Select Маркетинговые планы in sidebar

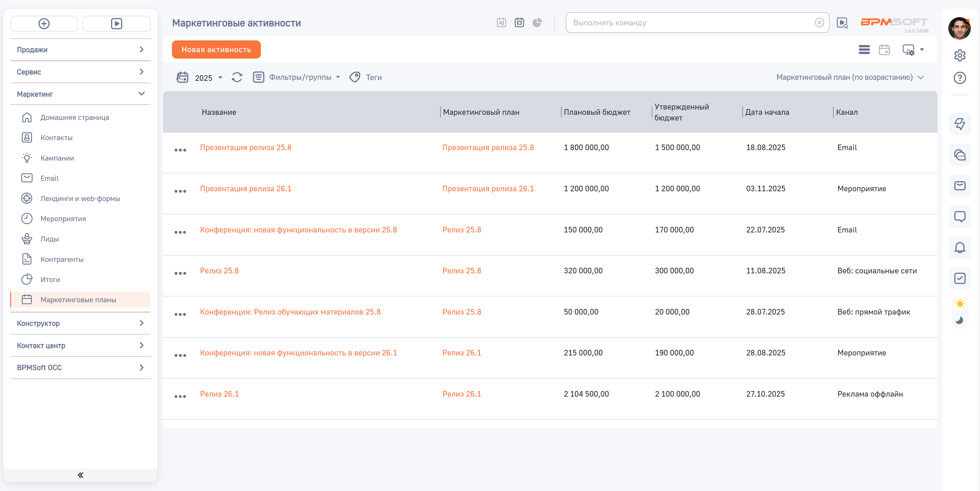point(82,300)
